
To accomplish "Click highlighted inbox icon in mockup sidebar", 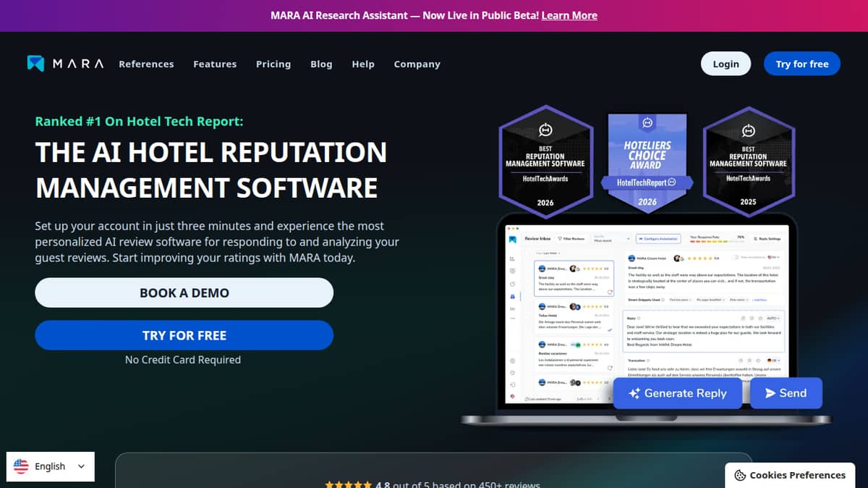I will (512, 296).
